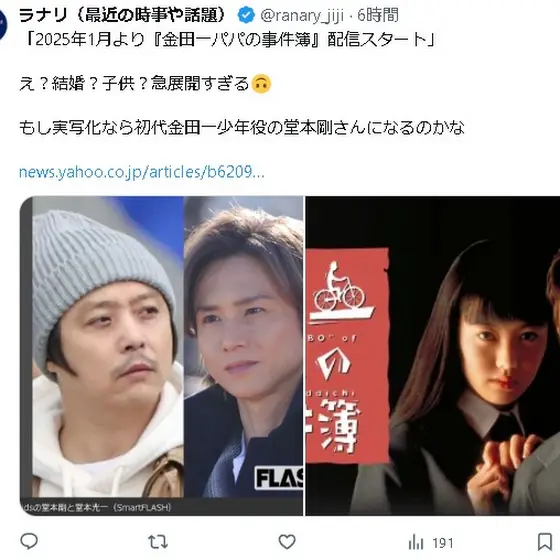Viewport: 560px width, 560px height.
Task: Bookmark this post
Action: click(545, 542)
